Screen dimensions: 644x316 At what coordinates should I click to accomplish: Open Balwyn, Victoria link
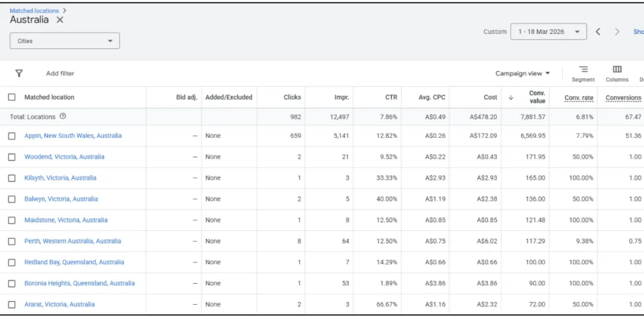[x=61, y=199]
